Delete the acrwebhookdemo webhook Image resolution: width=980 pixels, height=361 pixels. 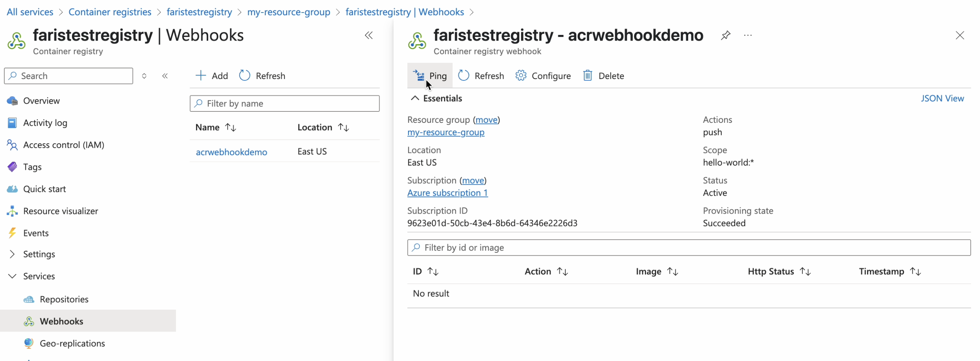click(x=603, y=75)
